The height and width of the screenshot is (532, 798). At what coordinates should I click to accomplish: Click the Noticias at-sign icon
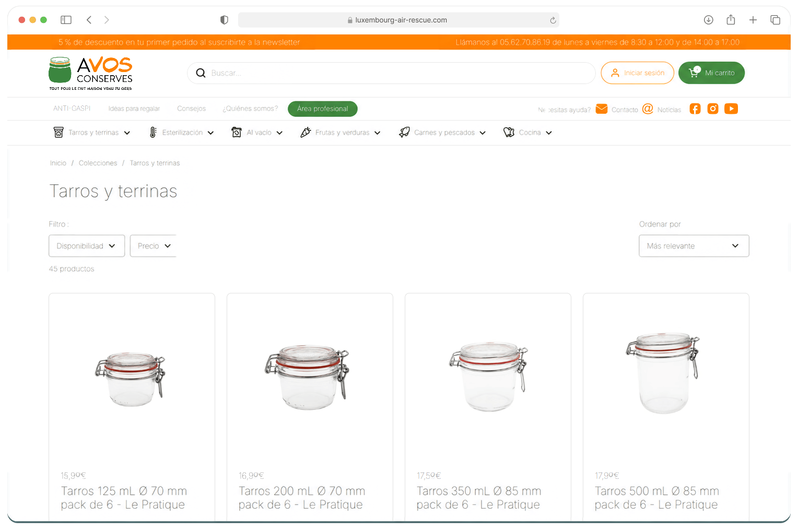click(x=648, y=109)
